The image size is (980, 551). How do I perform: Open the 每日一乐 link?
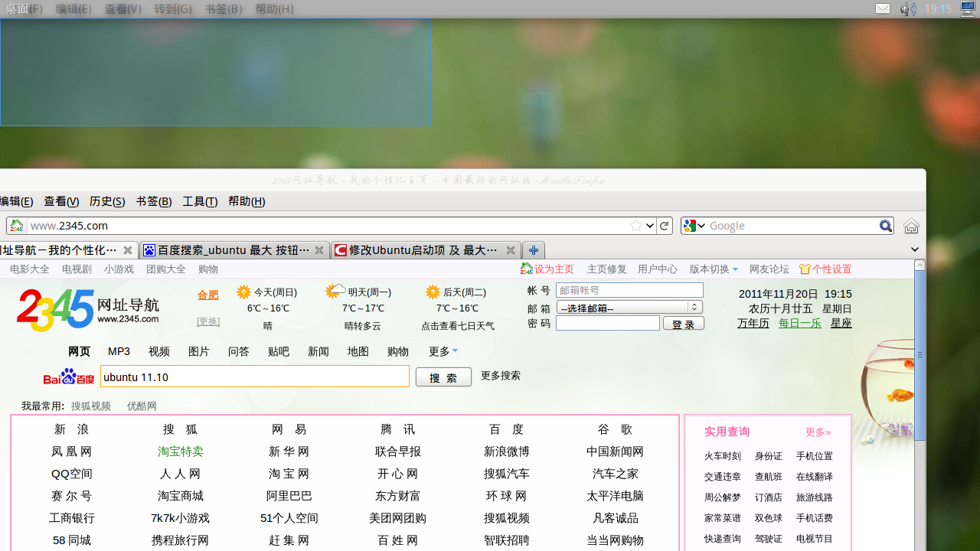(x=799, y=323)
